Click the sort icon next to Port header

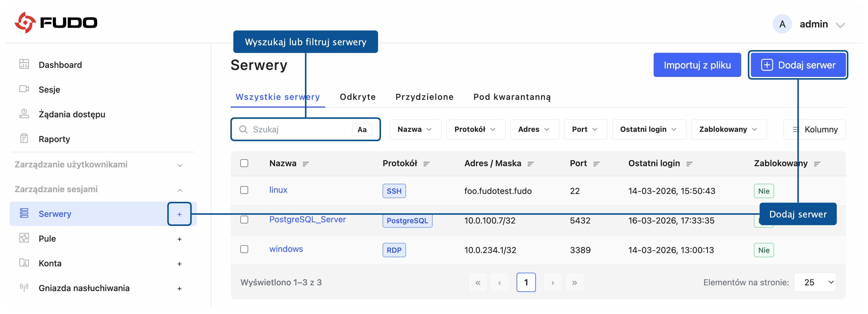coord(596,164)
